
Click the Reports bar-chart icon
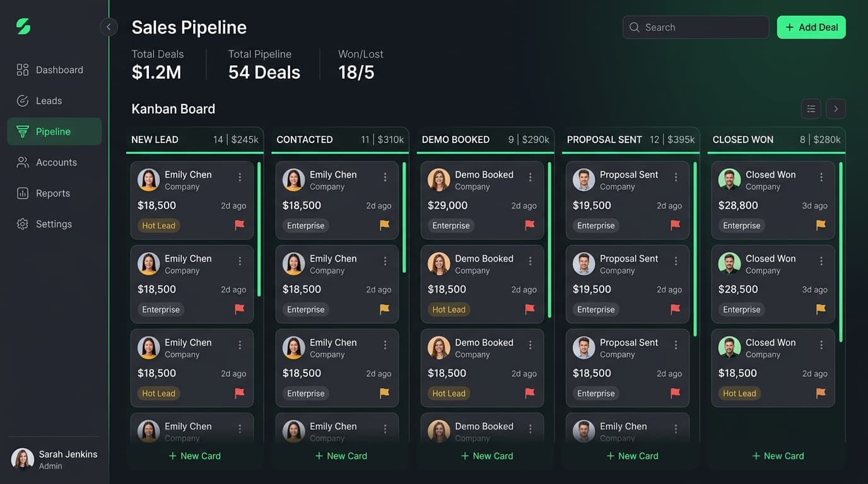coord(21,193)
